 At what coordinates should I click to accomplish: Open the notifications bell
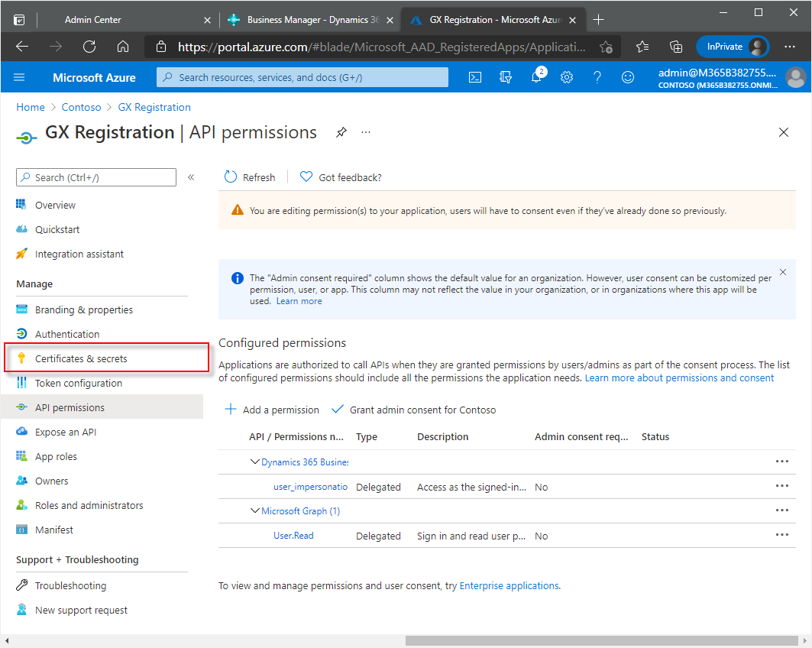tap(536, 77)
